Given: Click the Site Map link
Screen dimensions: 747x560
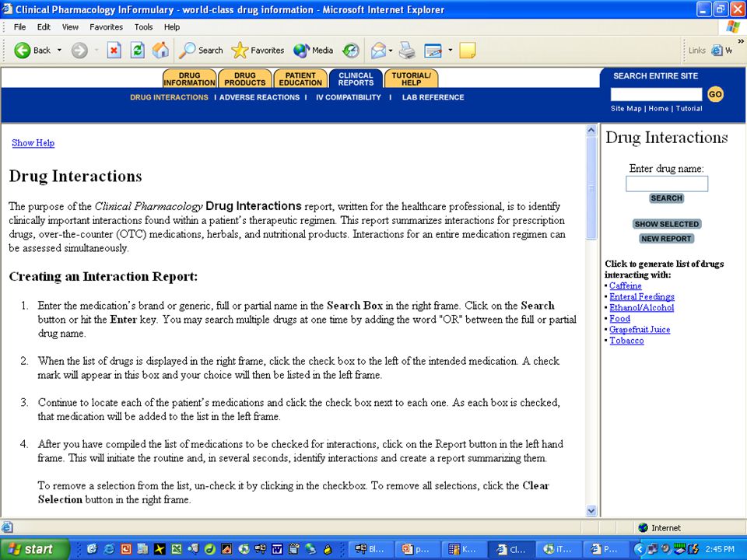Looking at the screenshot, I should coord(626,109).
